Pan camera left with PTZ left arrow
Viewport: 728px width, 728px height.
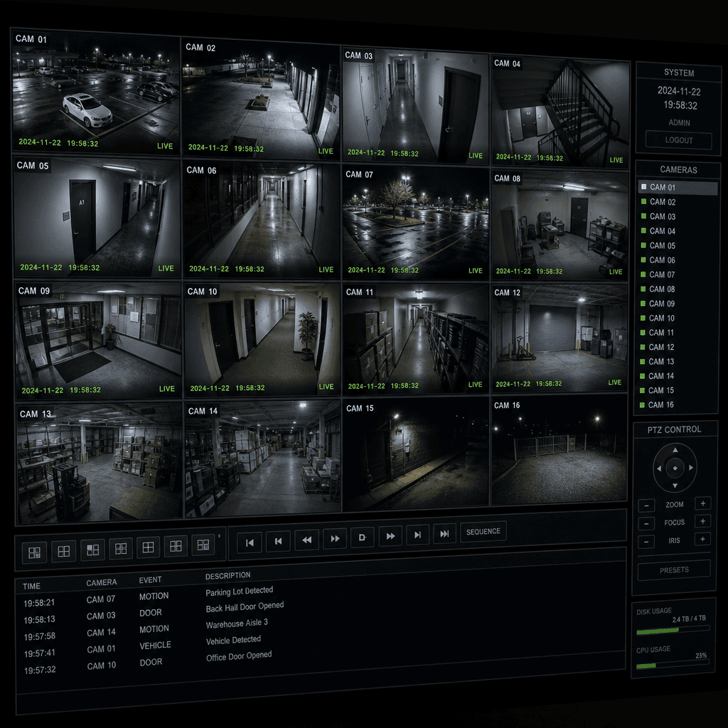[x=659, y=469]
